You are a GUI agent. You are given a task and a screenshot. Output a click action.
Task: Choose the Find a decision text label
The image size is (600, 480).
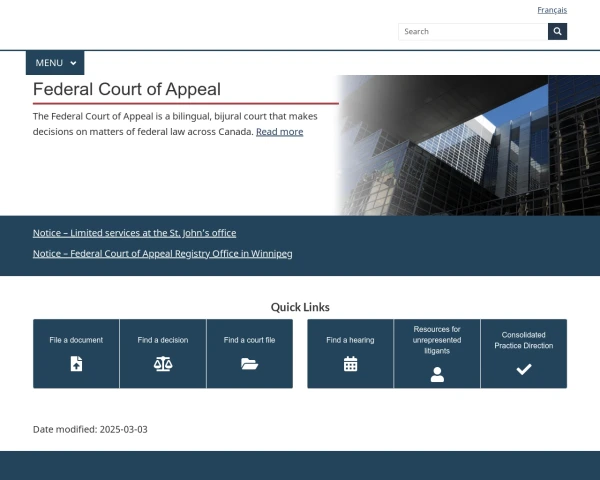pos(163,340)
